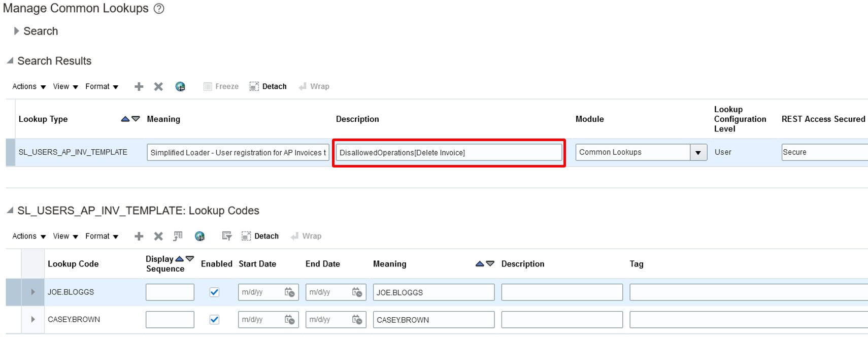Open the Manage Common Lookups help icon
This screenshot has width=868, height=337.
click(x=159, y=9)
